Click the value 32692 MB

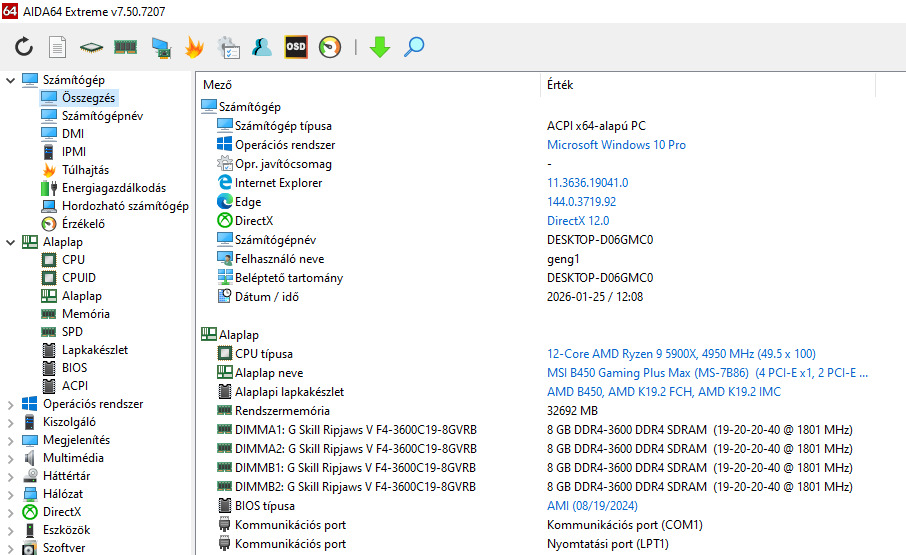tap(572, 411)
